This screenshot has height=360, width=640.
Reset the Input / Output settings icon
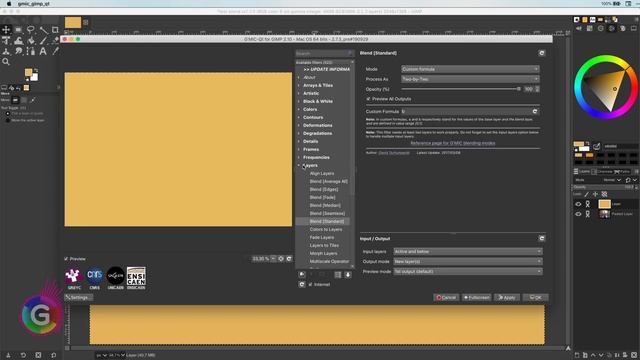coord(542,238)
